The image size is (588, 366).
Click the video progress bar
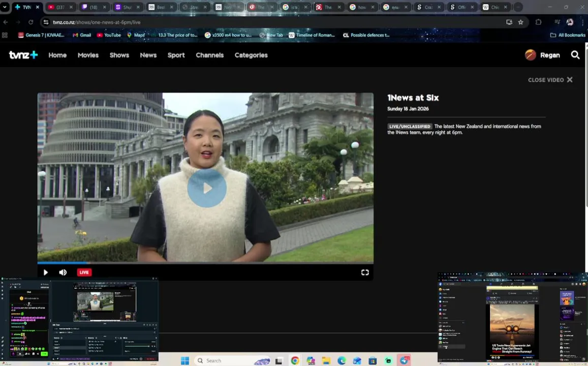[x=205, y=263]
